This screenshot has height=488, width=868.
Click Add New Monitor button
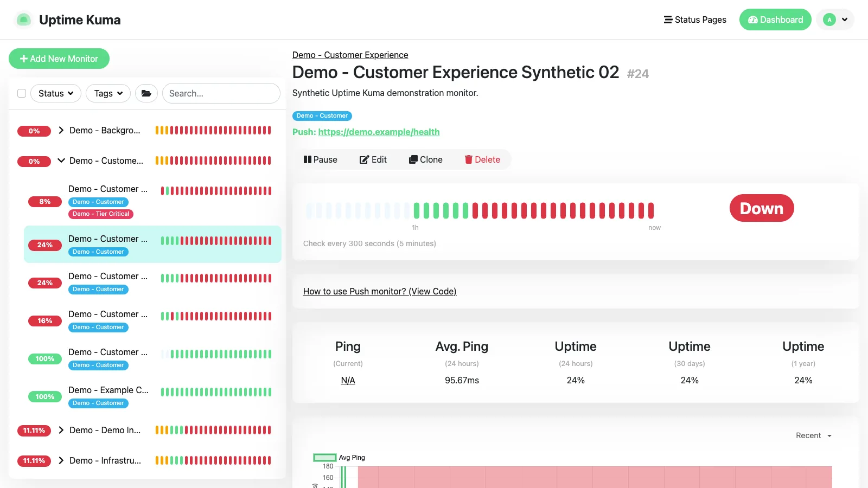[x=59, y=59]
